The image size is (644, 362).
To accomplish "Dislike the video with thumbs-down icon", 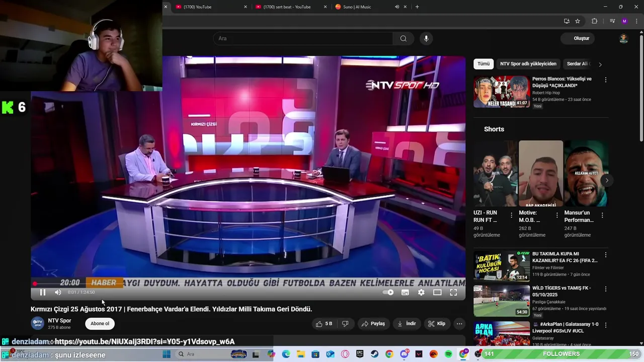I will coord(345,324).
